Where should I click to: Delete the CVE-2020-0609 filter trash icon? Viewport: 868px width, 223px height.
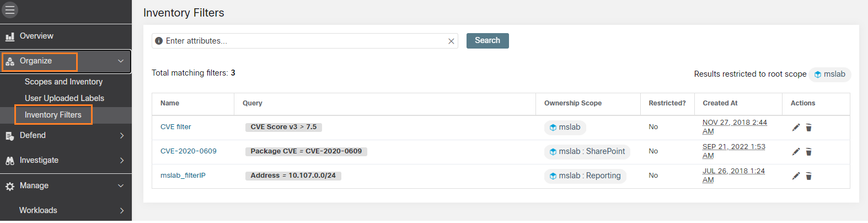(808, 152)
